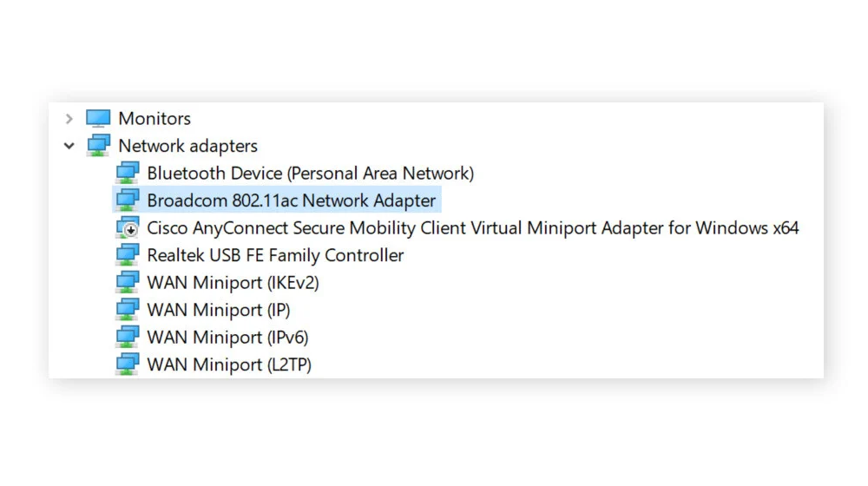Click the Monitors display icon
Image resolution: width=868 pixels, height=486 pixels.
pos(99,118)
